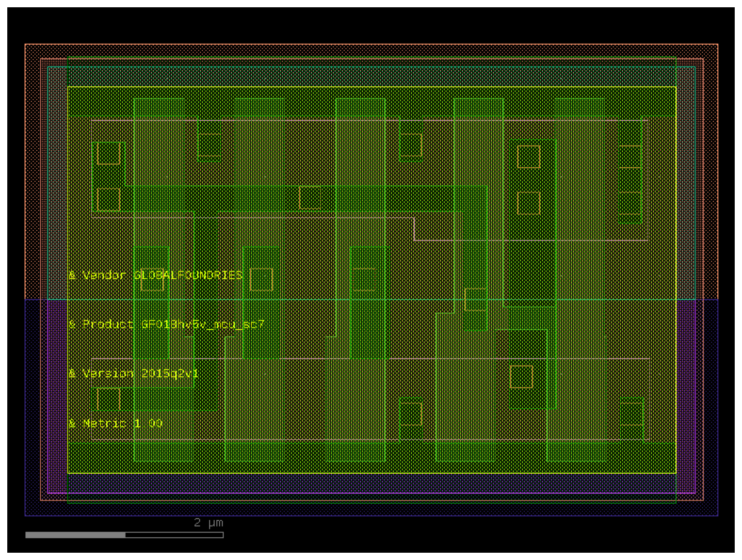Pick the "& Version 2015q2v1" text label
Screen dimensions: 742x560
coord(133,373)
